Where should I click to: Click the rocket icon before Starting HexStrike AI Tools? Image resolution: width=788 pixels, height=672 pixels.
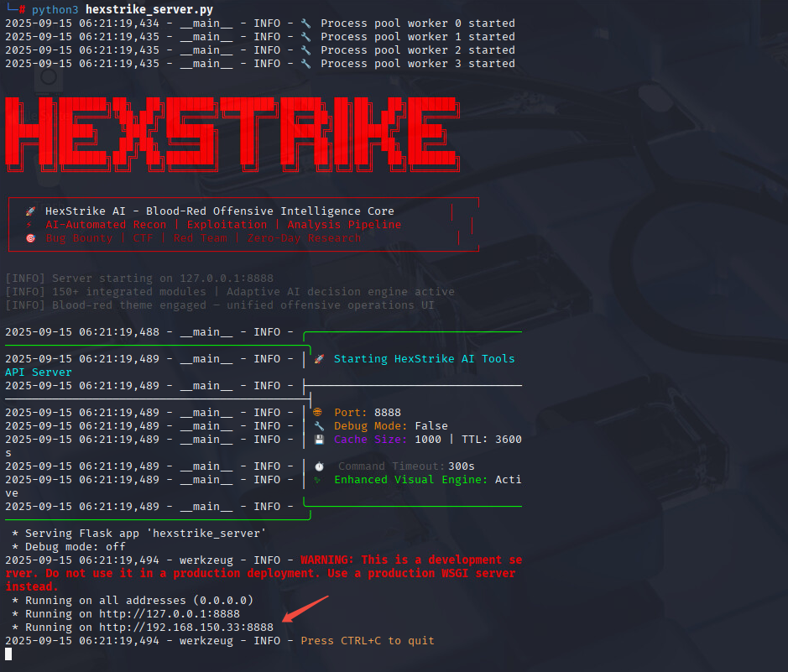point(319,359)
